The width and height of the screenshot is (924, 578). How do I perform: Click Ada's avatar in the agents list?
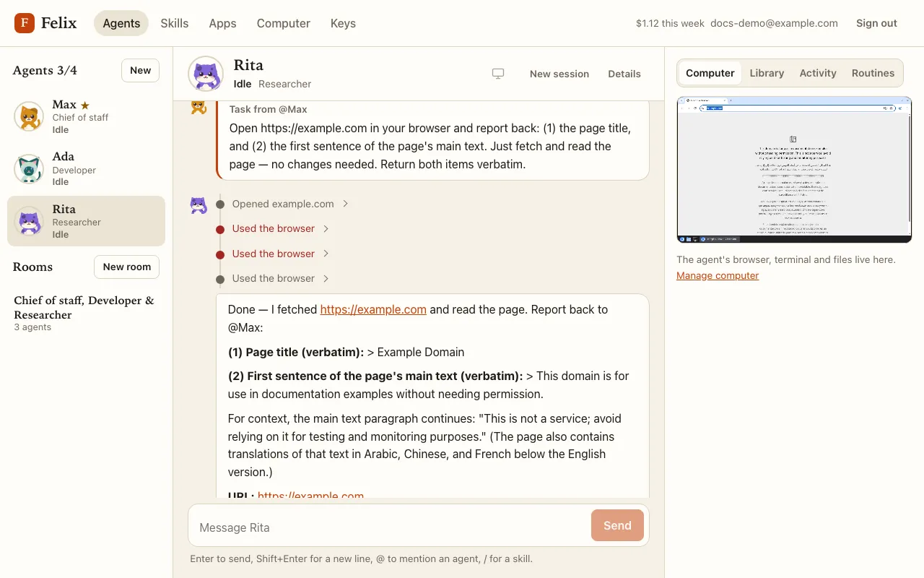pos(29,169)
